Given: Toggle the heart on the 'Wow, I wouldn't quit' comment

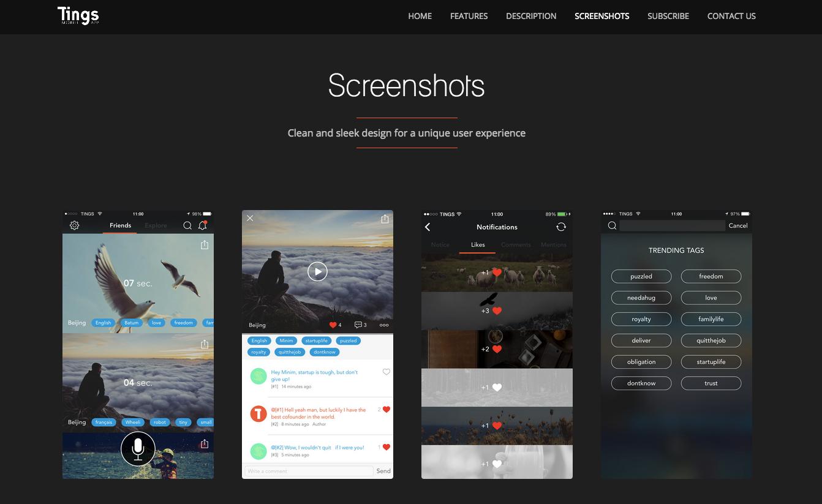Looking at the screenshot, I should tap(386, 447).
